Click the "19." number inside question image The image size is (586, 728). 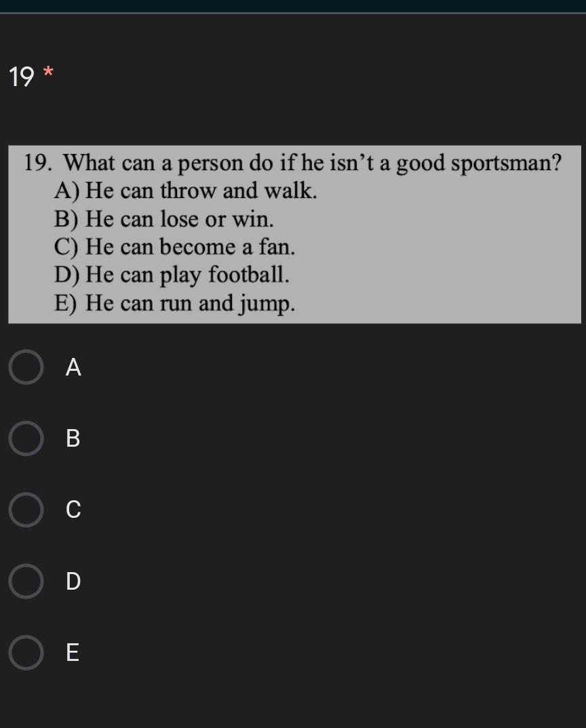coord(39,163)
